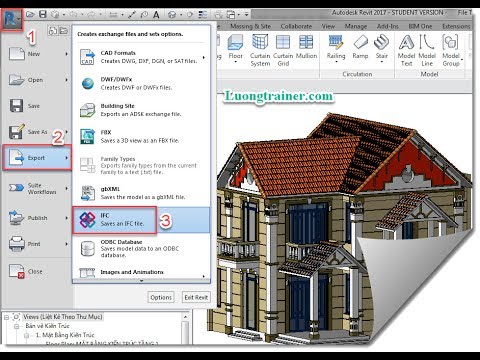Click the Default 3D View icon in quick access toolbar
The width and height of the screenshot is (480, 360).
(x=172, y=15)
